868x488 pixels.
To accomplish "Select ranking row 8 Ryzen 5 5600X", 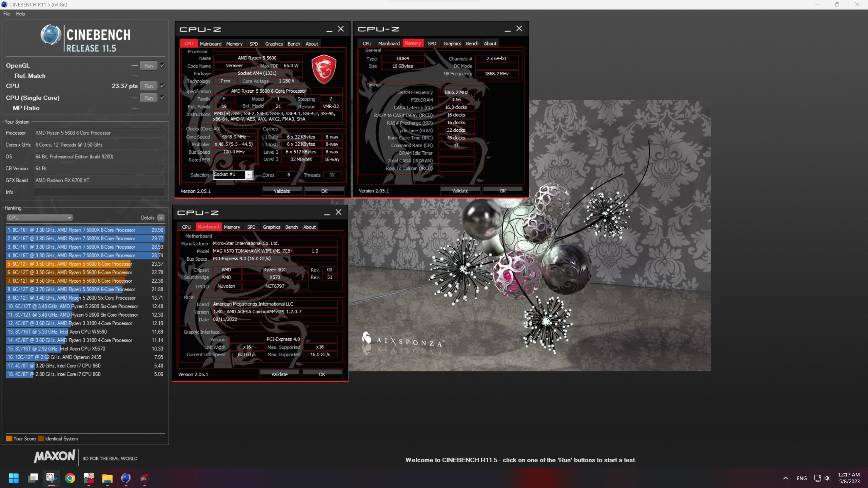I will [85, 289].
